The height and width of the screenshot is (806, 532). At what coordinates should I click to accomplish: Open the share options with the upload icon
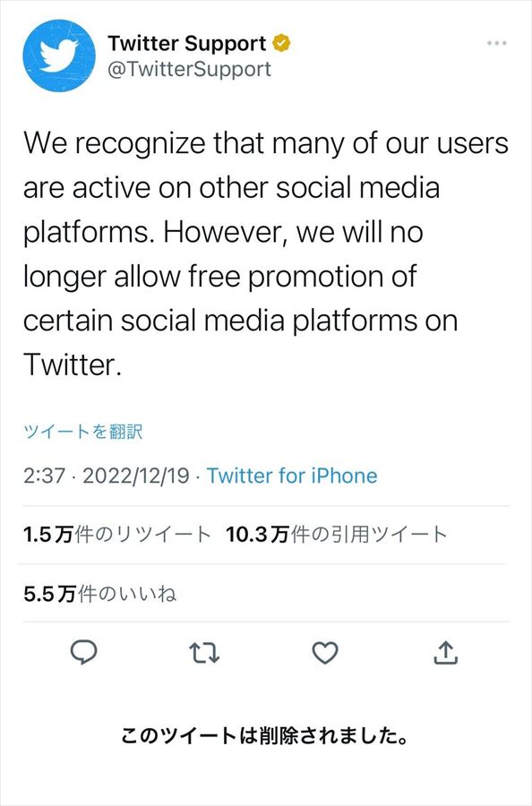coord(447,653)
